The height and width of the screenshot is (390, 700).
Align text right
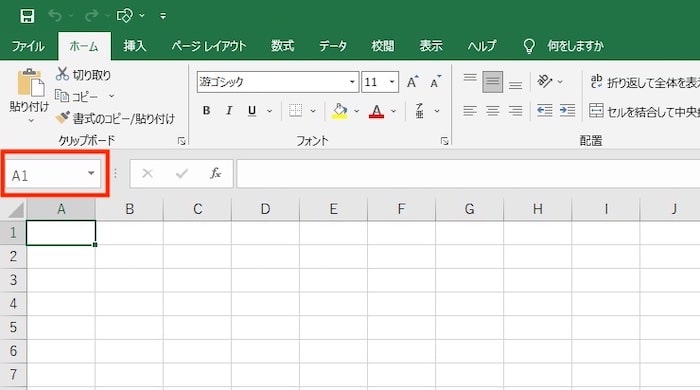click(515, 110)
